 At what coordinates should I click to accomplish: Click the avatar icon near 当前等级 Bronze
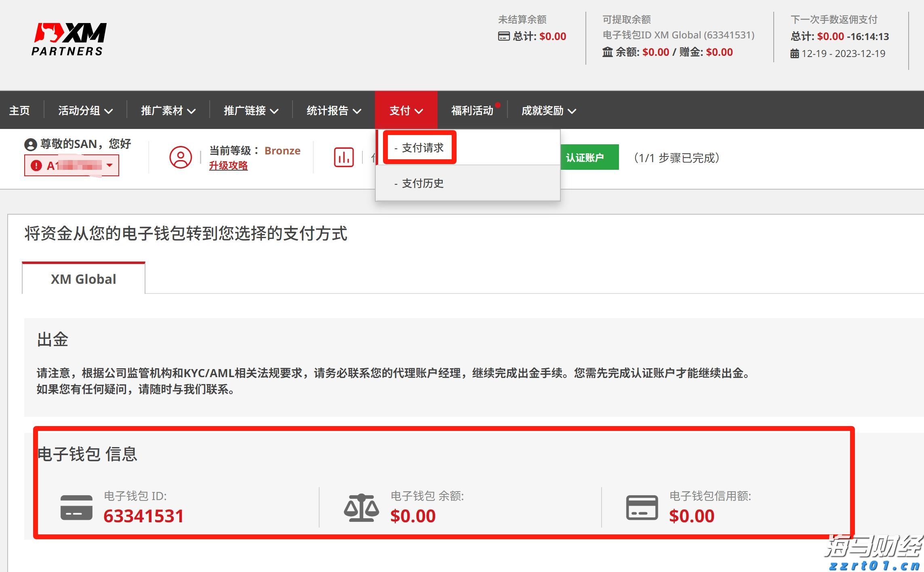pyautogui.click(x=181, y=157)
